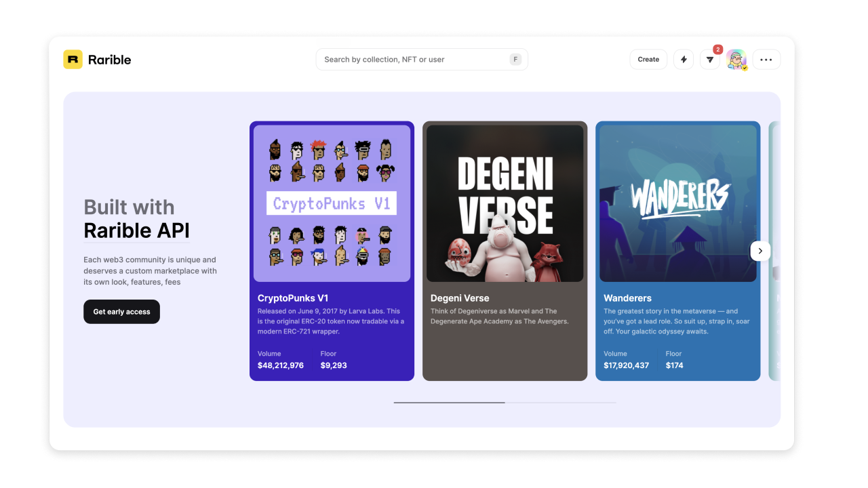
Task: Open the CryptoPunks V1 artwork thumbnail
Action: pos(332,203)
